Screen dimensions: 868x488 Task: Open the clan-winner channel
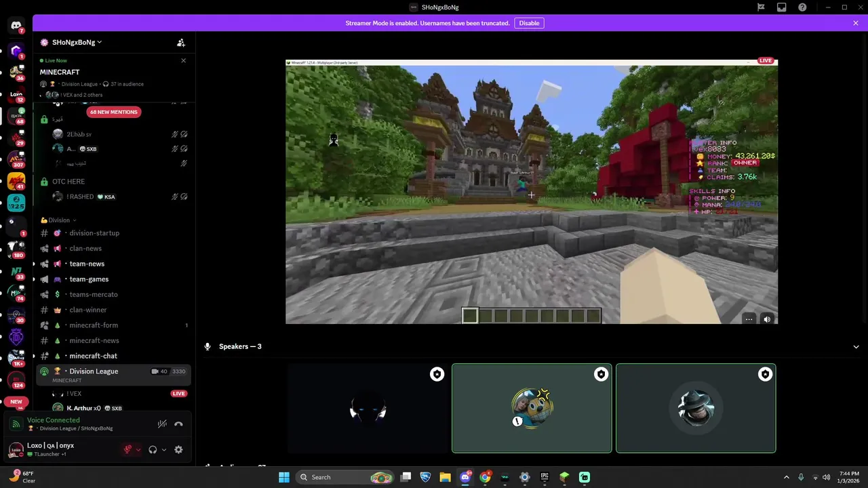[x=114, y=310]
